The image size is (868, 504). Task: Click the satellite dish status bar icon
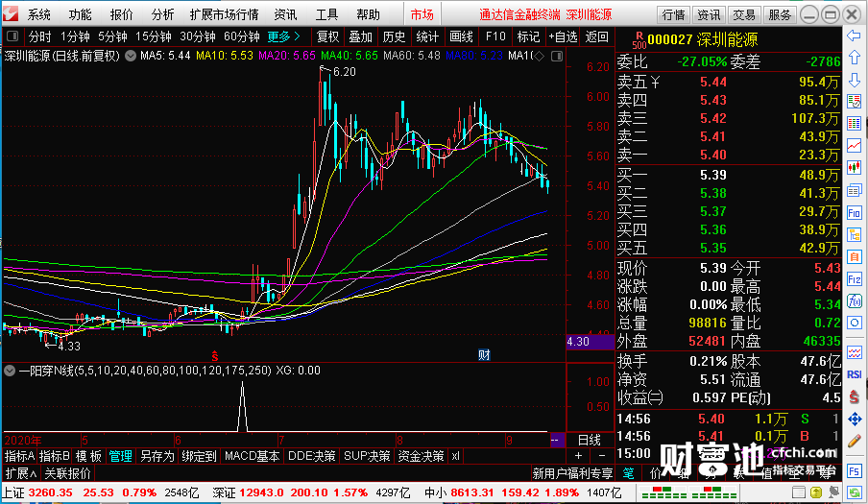tap(834, 492)
